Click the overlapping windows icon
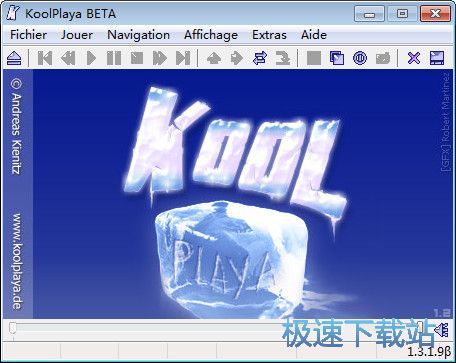This screenshot has height=363, width=456. point(337,58)
